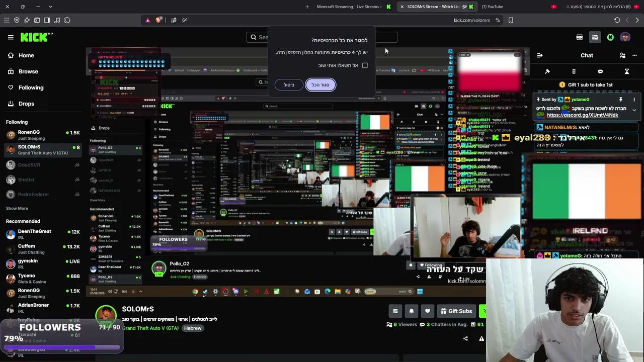Share the stream with share icon
The height and width of the screenshot is (362, 644).
click(465, 338)
